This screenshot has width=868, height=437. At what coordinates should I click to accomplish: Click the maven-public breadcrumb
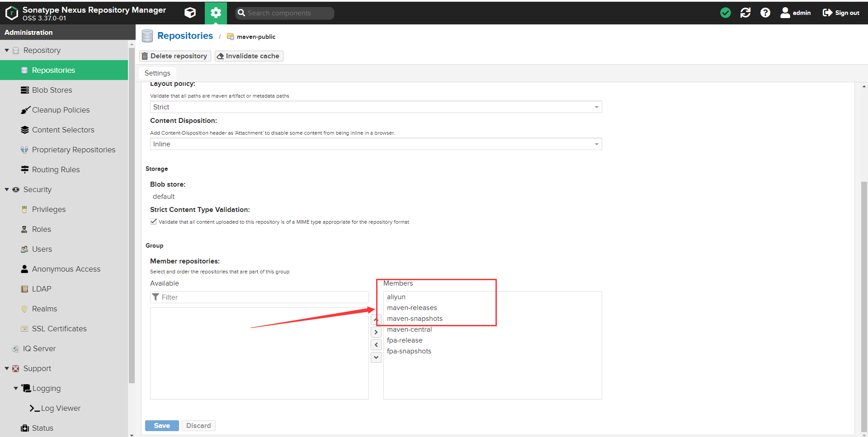pos(256,37)
